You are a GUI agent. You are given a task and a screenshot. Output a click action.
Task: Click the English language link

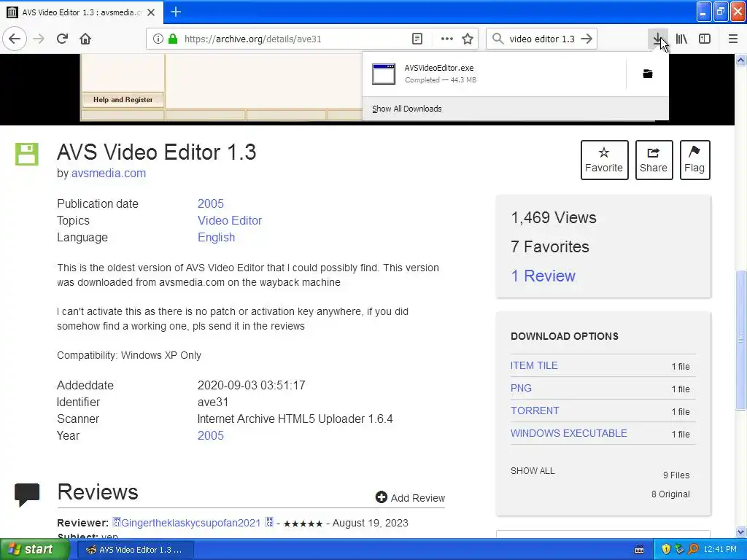216,237
